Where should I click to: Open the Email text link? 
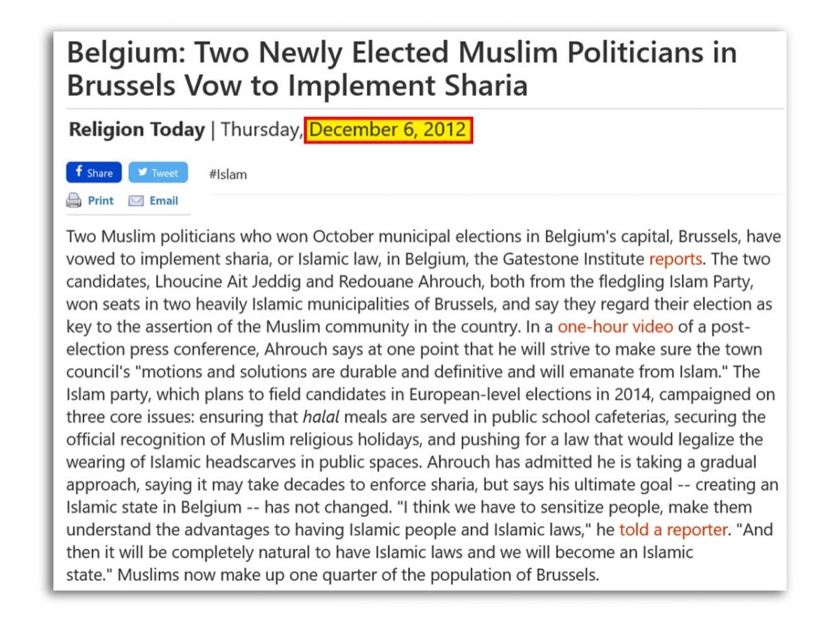(164, 200)
